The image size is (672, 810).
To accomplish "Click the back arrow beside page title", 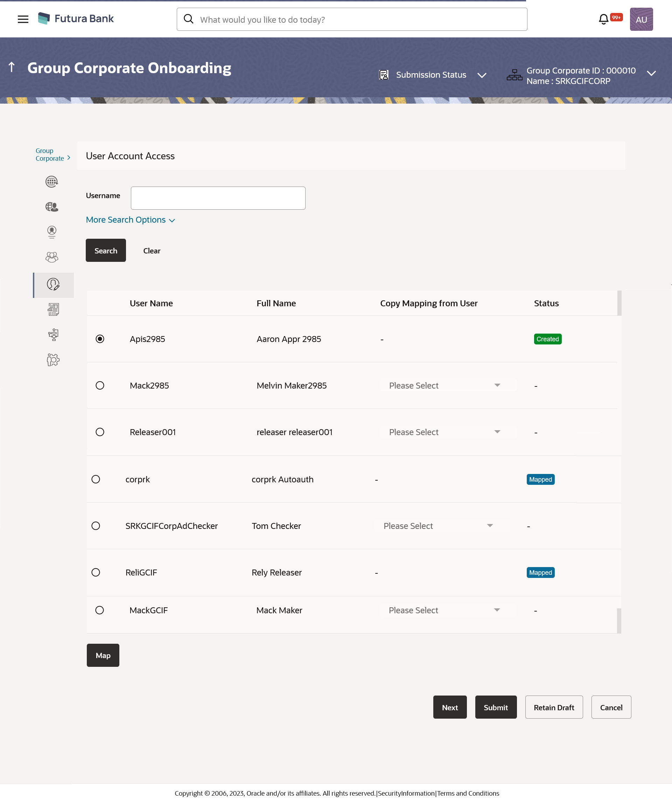I will [x=12, y=68].
